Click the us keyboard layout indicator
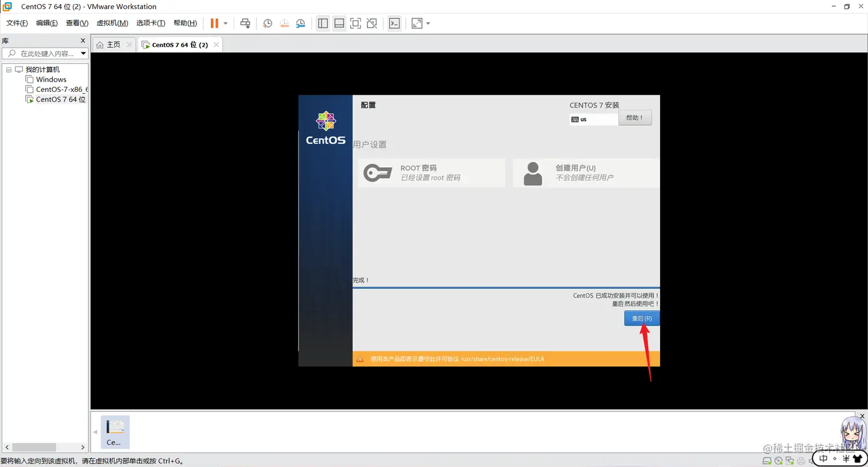 594,119
